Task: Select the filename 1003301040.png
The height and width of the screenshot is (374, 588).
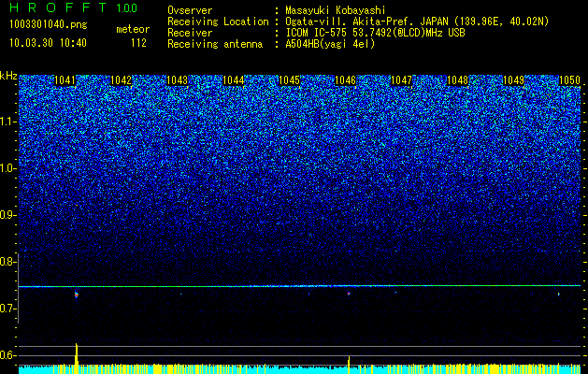Action: pos(49,25)
